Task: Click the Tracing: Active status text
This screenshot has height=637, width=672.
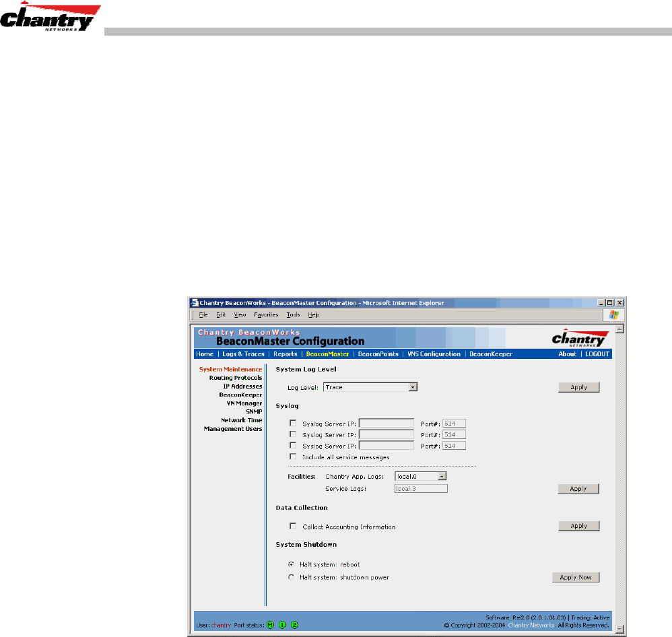Action: [590, 617]
